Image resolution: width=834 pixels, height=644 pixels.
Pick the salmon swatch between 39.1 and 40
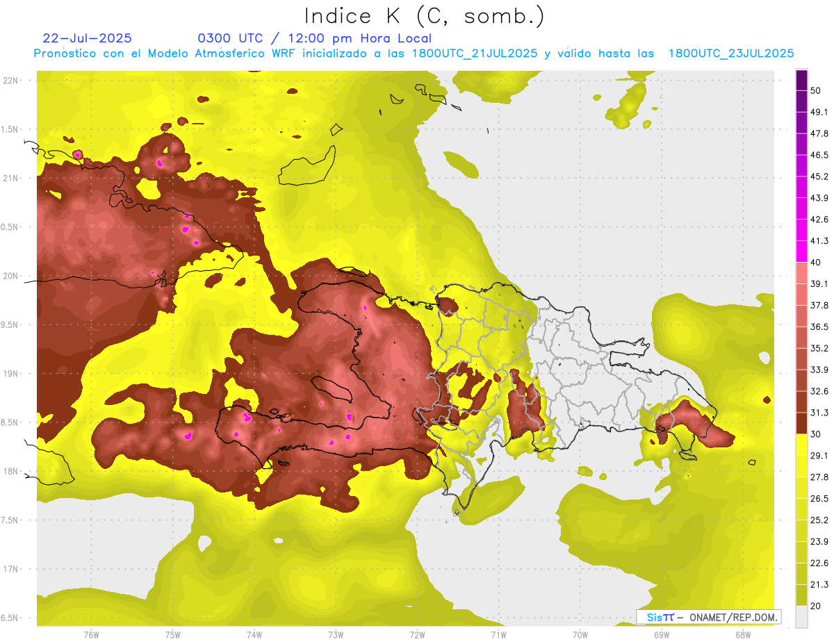coord(801,273)
